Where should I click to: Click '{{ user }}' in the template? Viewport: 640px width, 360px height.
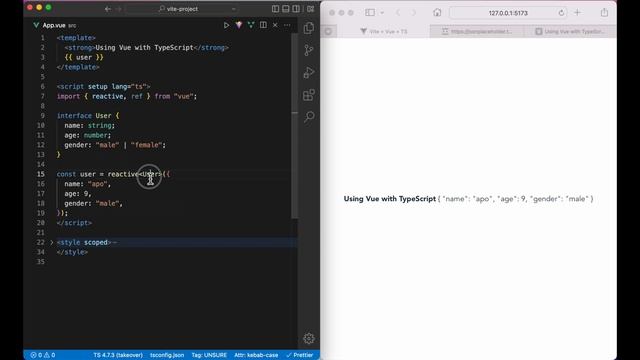(x=84, y=58)
